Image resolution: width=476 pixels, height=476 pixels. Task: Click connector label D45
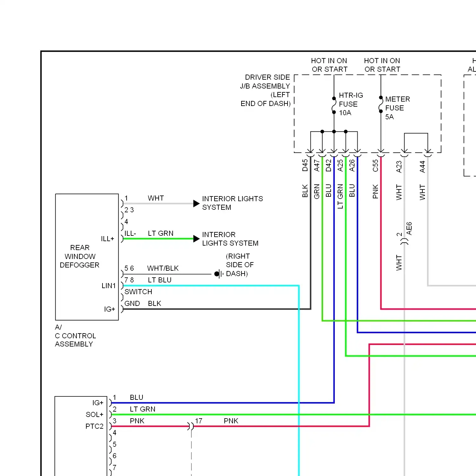(x=305, y=165)
